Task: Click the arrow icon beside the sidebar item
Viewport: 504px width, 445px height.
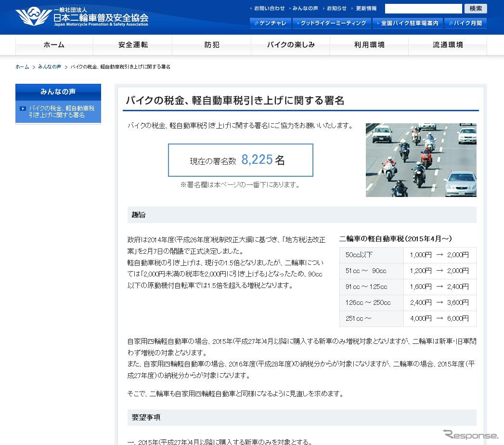Action: pos(23,109)
